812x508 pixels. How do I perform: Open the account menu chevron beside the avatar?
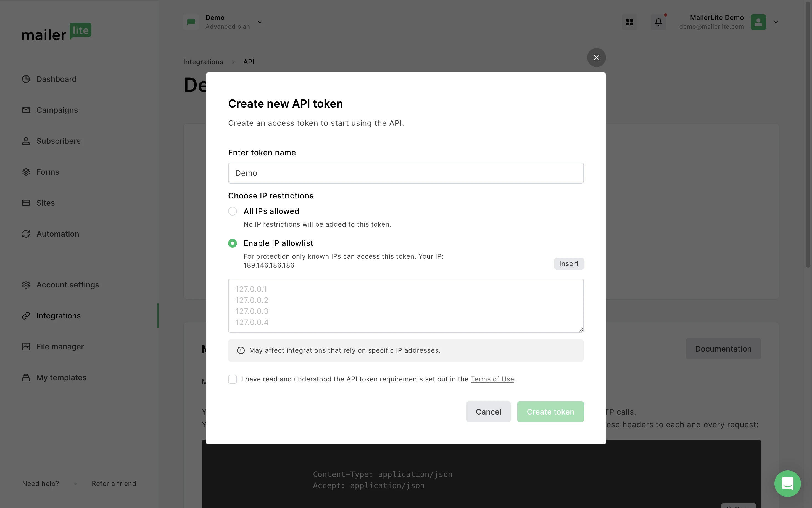coord(776,22)
